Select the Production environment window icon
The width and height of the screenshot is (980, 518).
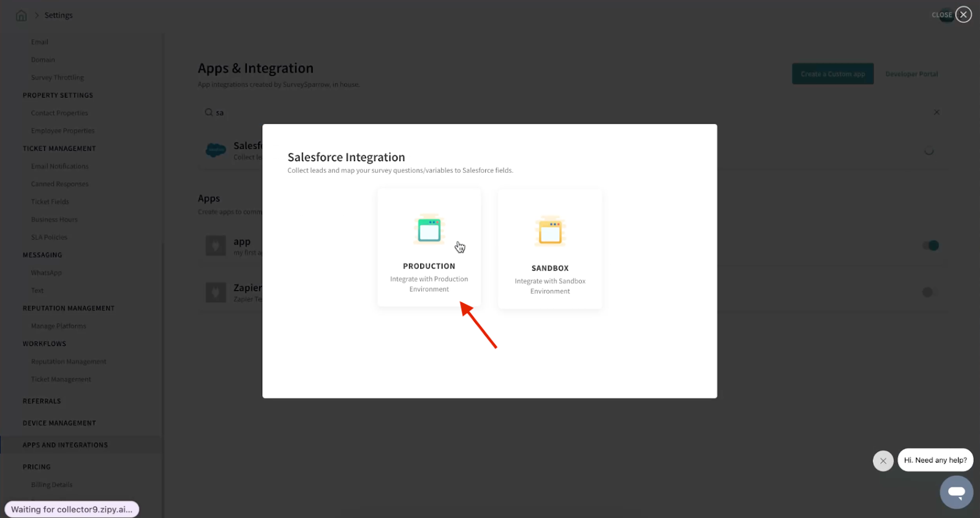[429, 230]
